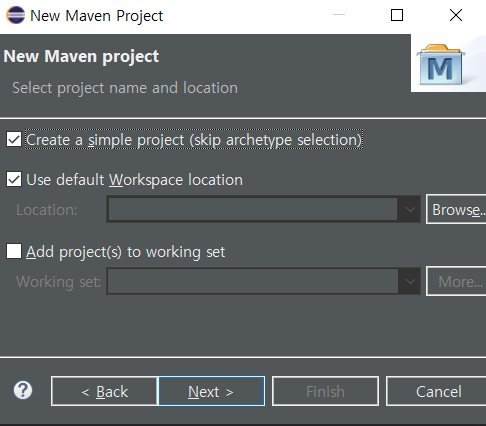Click the Finish button
This screenshot has height=426, width=486.
pyautogui.click(x=325, y=391)
